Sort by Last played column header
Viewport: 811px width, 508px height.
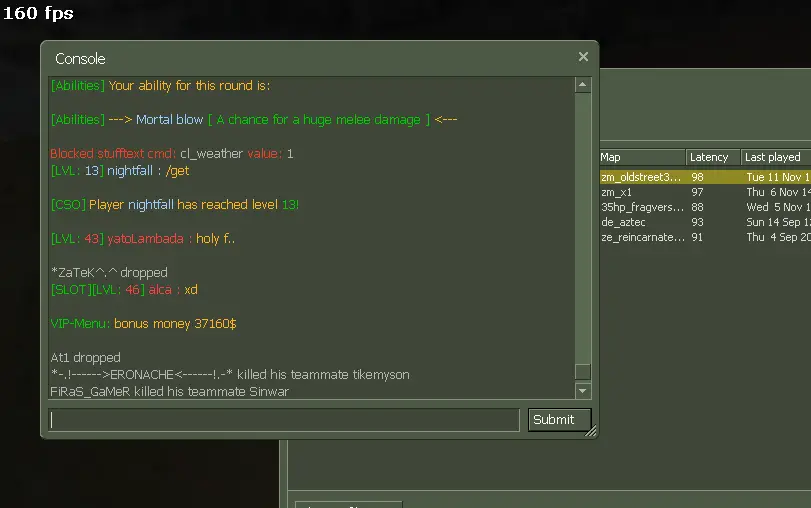775,157
